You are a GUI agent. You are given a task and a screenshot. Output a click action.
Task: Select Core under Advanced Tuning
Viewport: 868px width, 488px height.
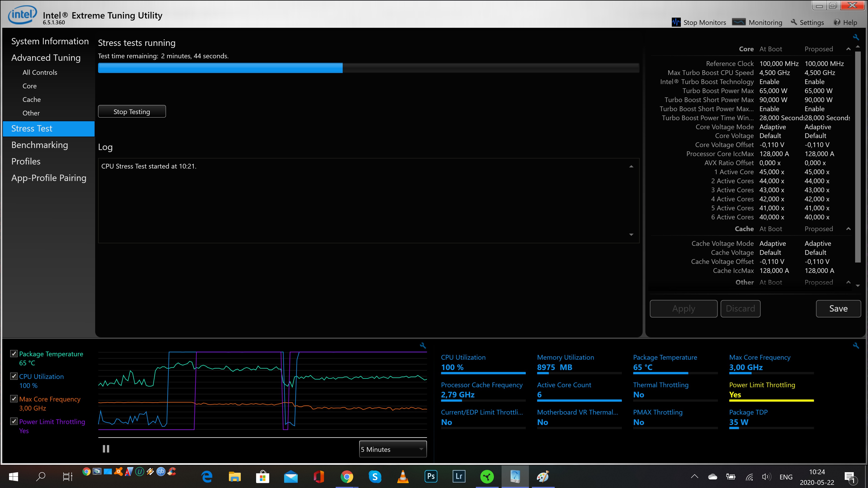[29, 86]
